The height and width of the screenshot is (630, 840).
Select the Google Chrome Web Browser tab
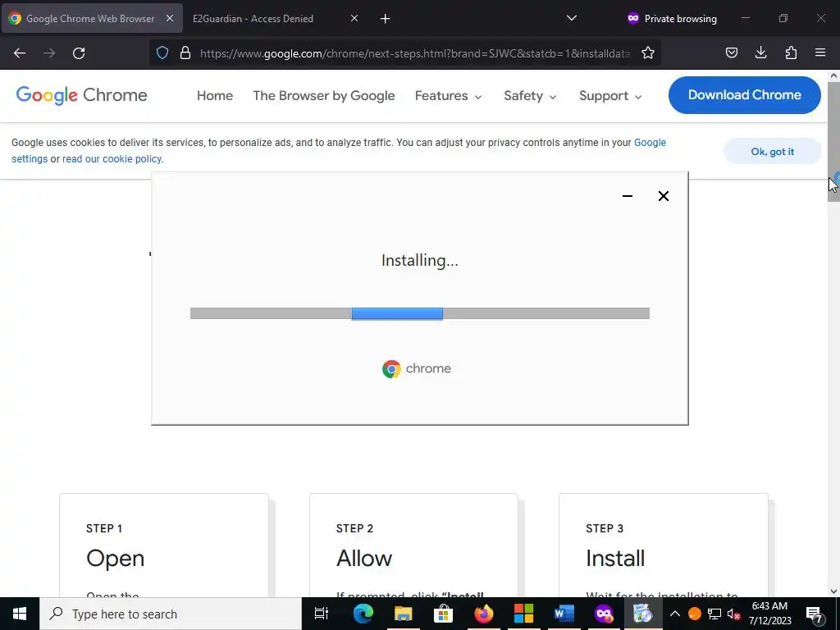click(92, 18)
